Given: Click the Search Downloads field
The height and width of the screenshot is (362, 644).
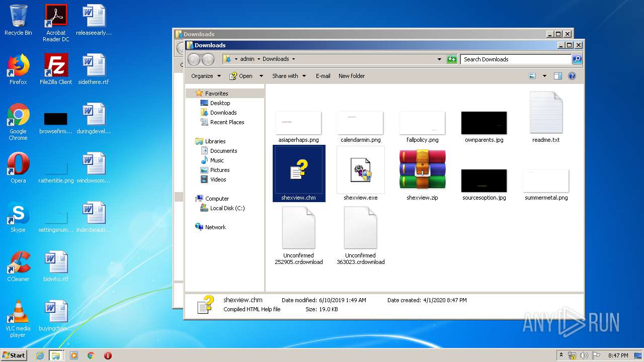Looking at the screenshot, I should coord(516,59).
